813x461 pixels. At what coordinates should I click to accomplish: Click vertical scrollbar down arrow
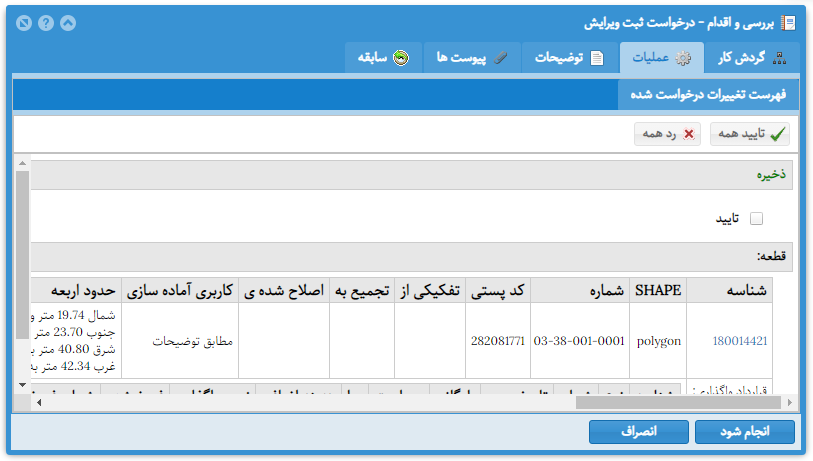[x=22, y=385]
